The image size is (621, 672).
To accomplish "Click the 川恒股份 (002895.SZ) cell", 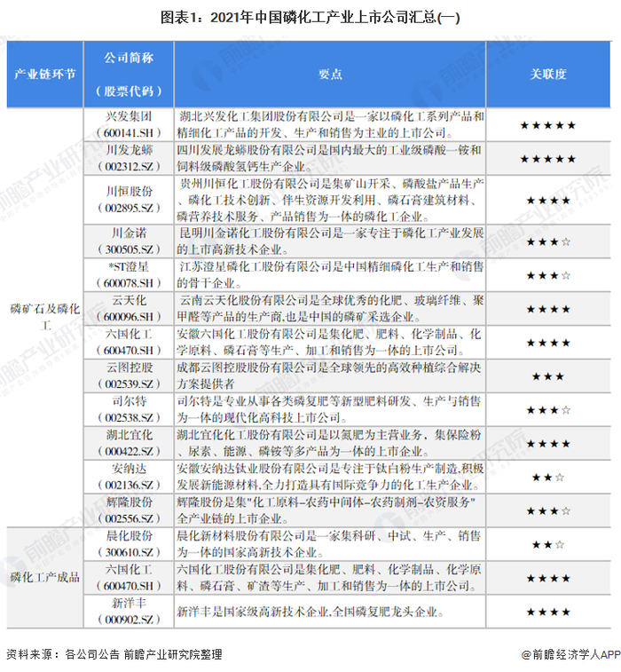I will [x=129, y=200].
